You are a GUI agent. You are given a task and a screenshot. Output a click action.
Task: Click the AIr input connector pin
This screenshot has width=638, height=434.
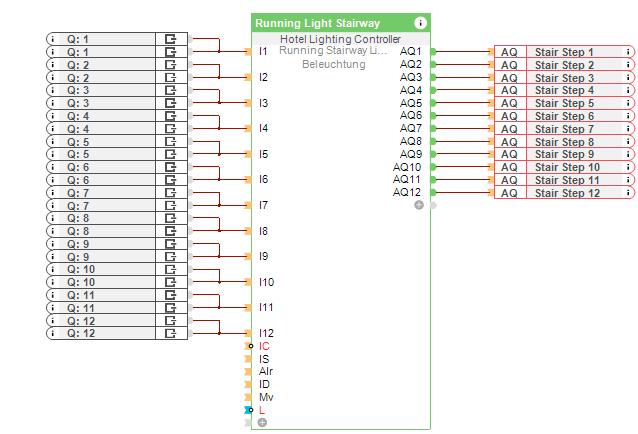249,372
